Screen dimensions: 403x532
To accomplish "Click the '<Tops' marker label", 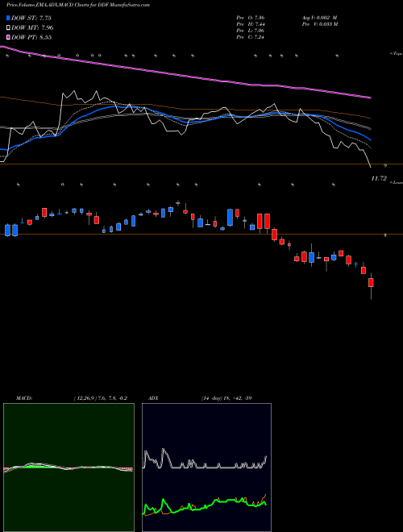I will [x=396, y=54].
